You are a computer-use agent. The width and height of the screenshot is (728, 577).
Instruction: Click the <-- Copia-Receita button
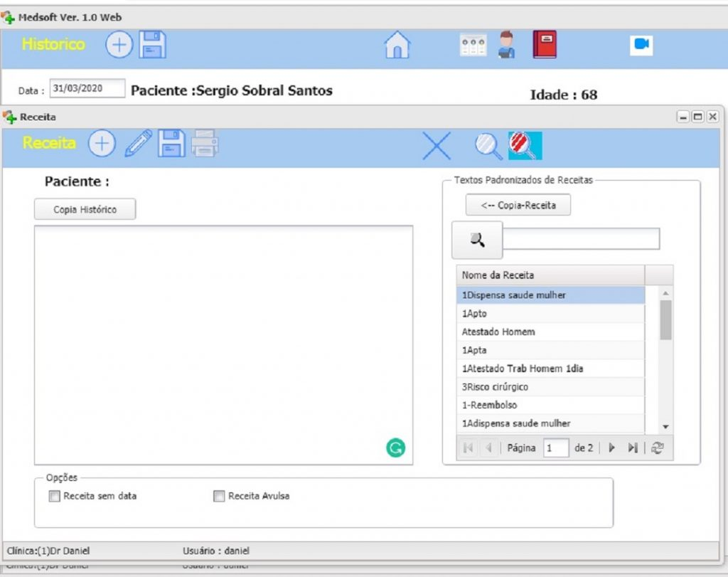(x=518, y=205)
